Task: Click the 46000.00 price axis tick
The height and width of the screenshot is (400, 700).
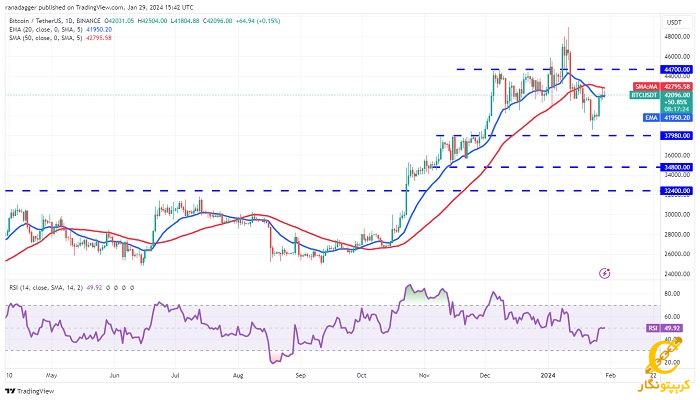Action: [x=678, y=57]
